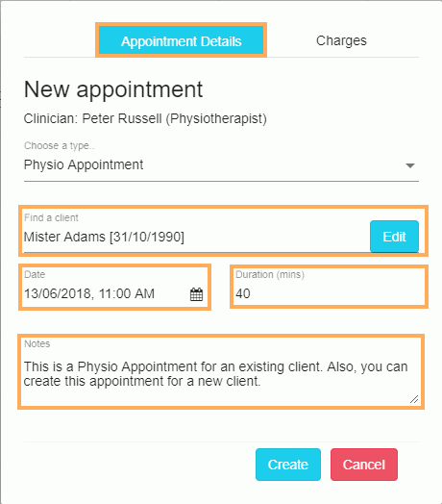This screenshot has width=442, height=504.
Task: Click the "Choose a type.." label
Action: pyautogui.click(x=60, y=145)
